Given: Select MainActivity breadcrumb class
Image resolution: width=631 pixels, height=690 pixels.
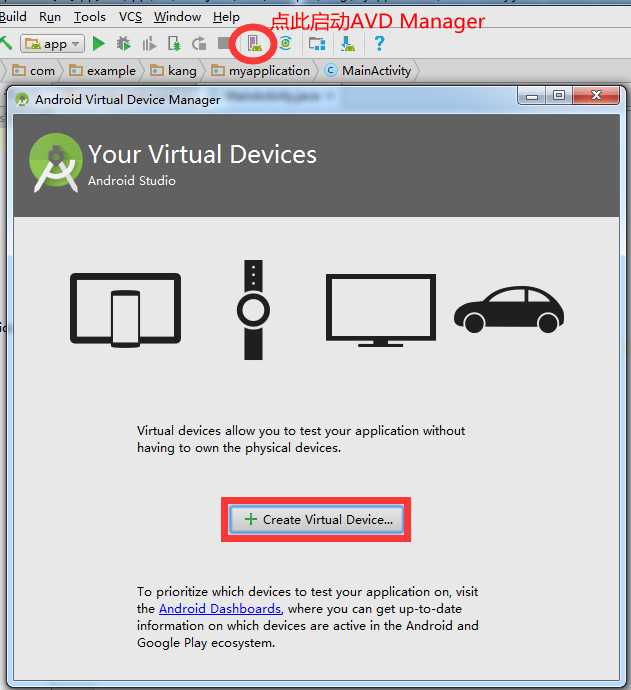Looking at the screenshot, I should (x=368, y=70).
